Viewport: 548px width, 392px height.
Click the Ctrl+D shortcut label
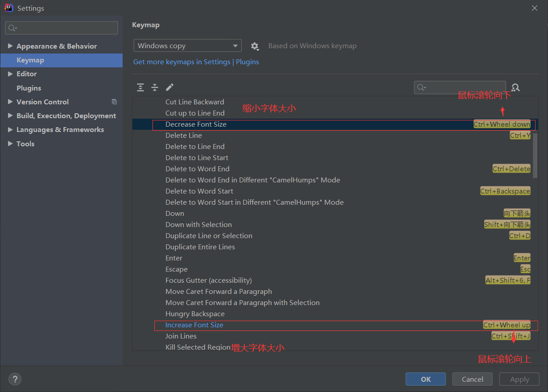pyautogui.click(x=520, y=236)
